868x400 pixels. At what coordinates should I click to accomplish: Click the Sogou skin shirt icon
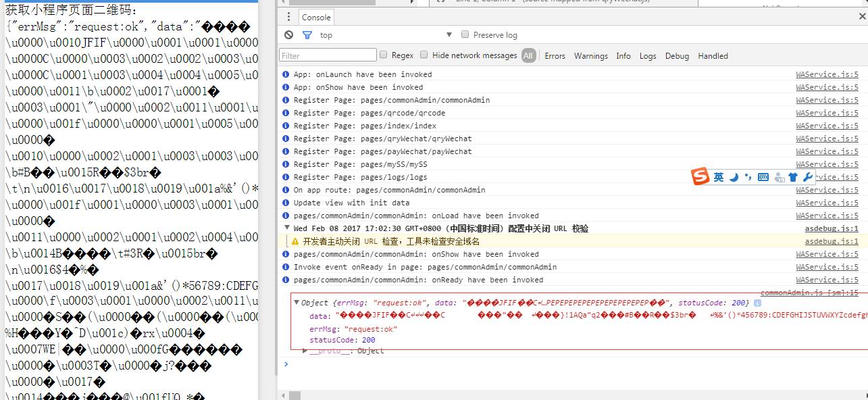pyautogui.click(x=793, y=177)
